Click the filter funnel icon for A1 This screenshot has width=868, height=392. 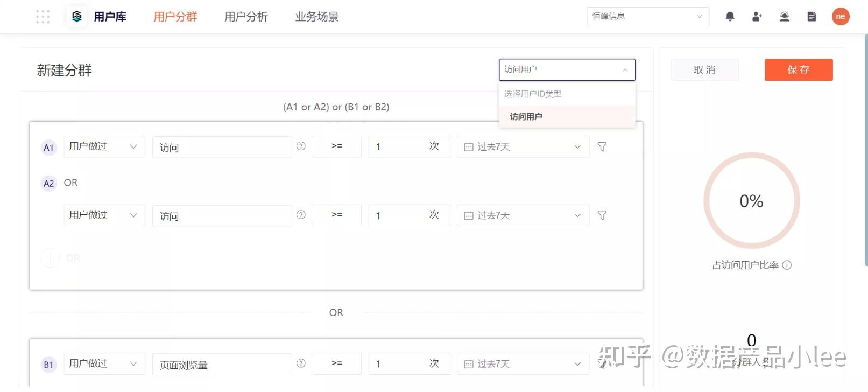tap(602, 147)
